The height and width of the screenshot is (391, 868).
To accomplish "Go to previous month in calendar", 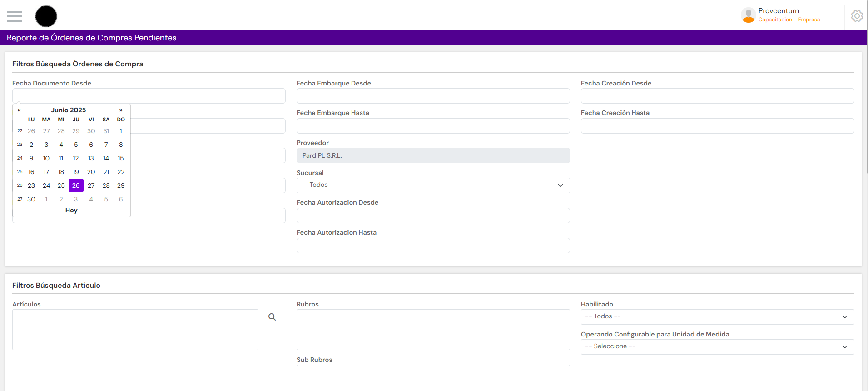I will click(19, 110).
